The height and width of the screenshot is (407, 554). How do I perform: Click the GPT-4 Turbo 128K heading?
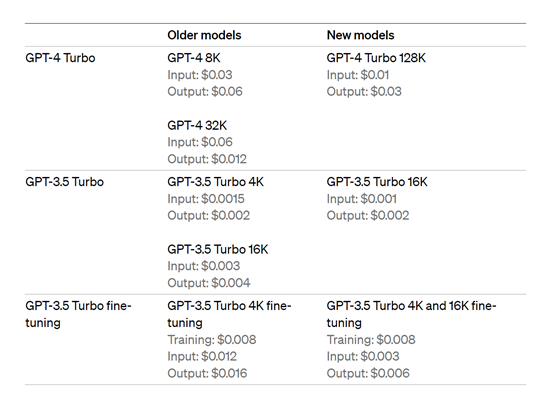376,58
